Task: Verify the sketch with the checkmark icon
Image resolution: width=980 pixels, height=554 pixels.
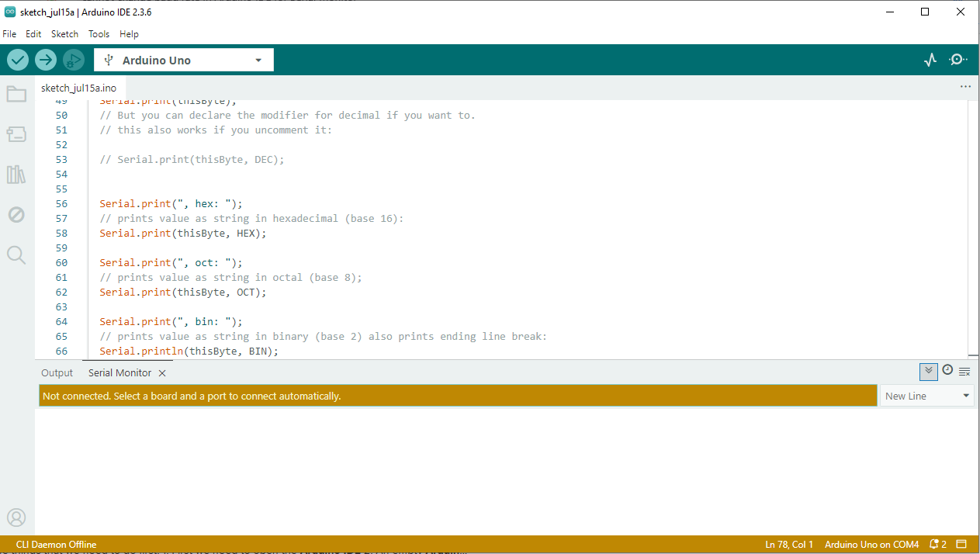Action: [17, 60]
